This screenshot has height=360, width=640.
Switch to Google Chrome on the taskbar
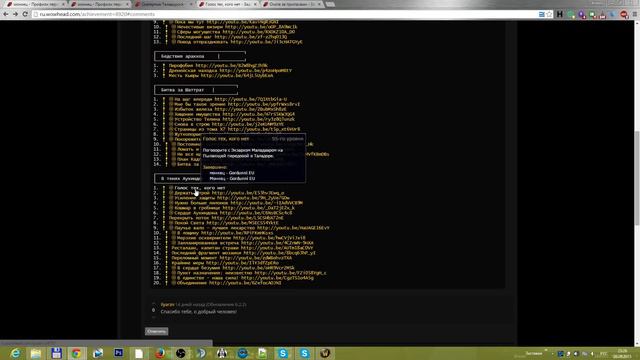pyautogui.click(x=76, y=353)
